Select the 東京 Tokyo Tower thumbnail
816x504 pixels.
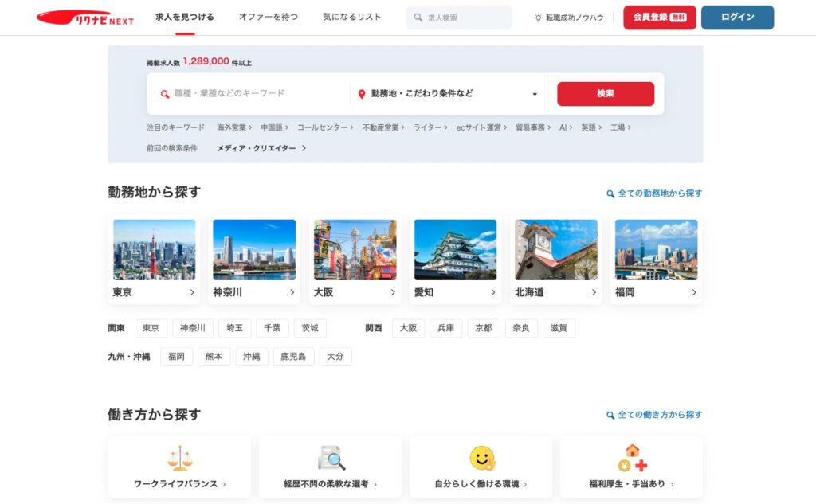coord(154,249)
